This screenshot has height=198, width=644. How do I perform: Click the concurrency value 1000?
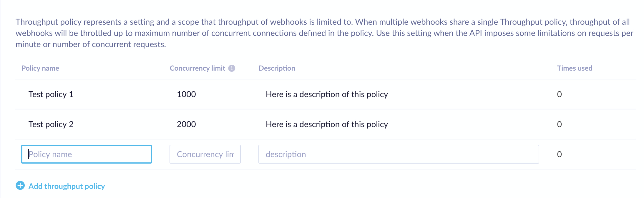[x=186, y=94]
